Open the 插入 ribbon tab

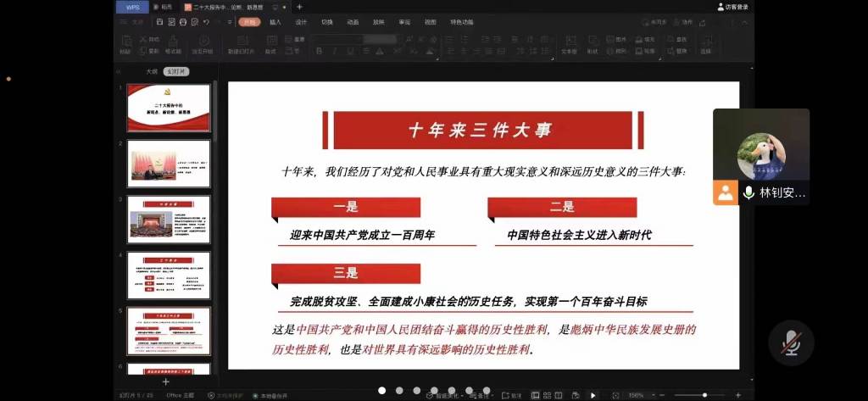275,22
